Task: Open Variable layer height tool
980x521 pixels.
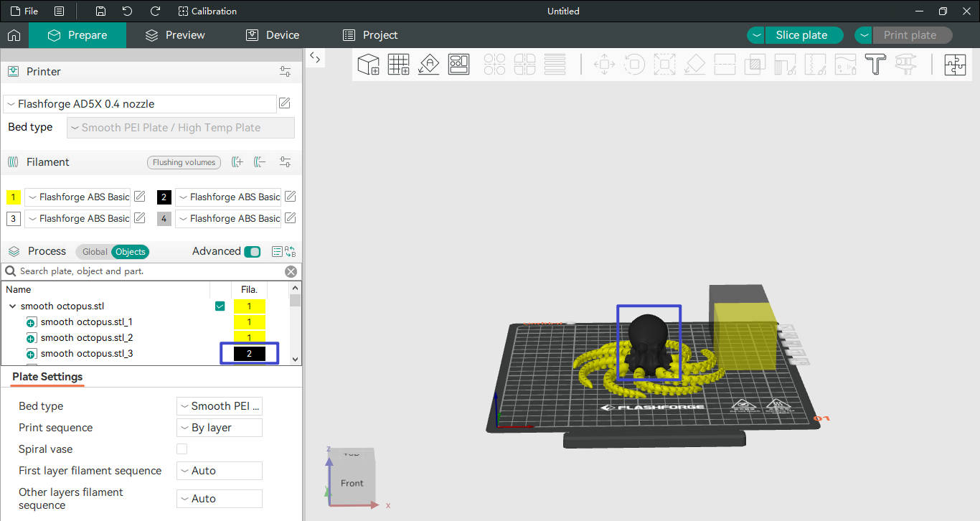Action: pyautogui.click(x=555, y=64)
